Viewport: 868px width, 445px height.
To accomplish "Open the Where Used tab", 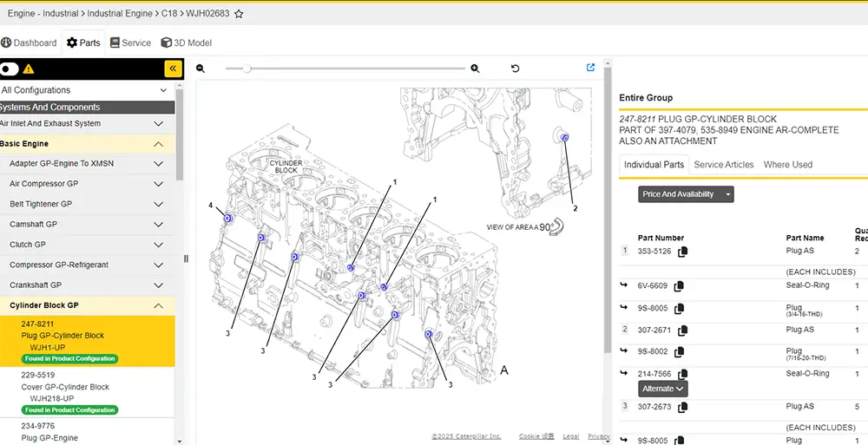I will pyautogui.click(x=787, y=165).
